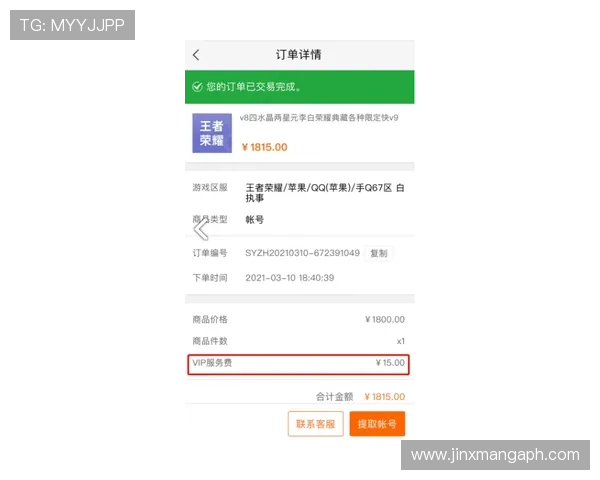Open the 王者荣耀 game thumbnail

pos(212,133)
